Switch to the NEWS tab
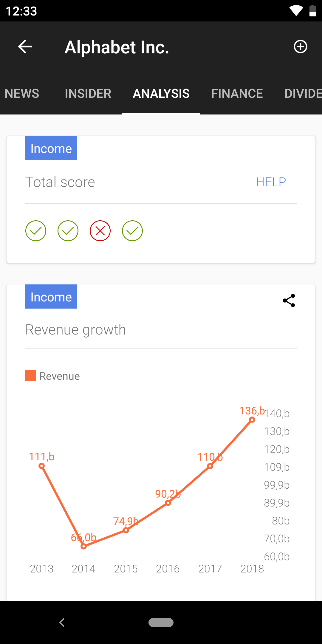Screen dimensions: 322x644 point(22,94)
